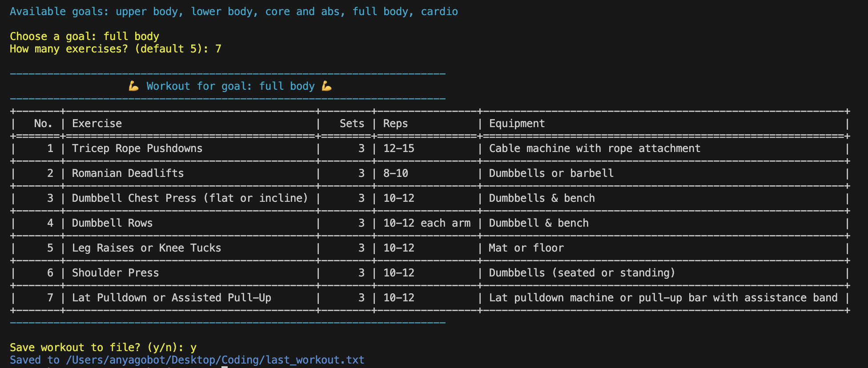Image resolution: width=868 pixels, height=368 pixels.
Task: Click the 'How many exercises?' prompt line
Action: (116, 49)
